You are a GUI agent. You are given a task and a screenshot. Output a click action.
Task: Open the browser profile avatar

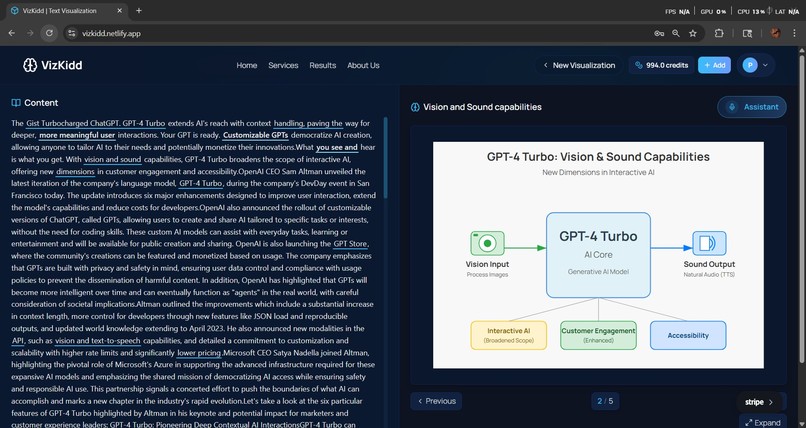775,33
